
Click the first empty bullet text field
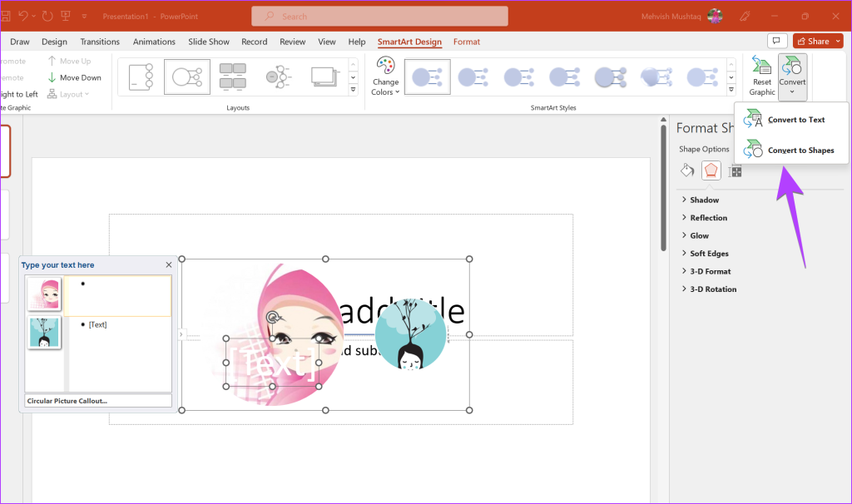click(x=117, y=295)
